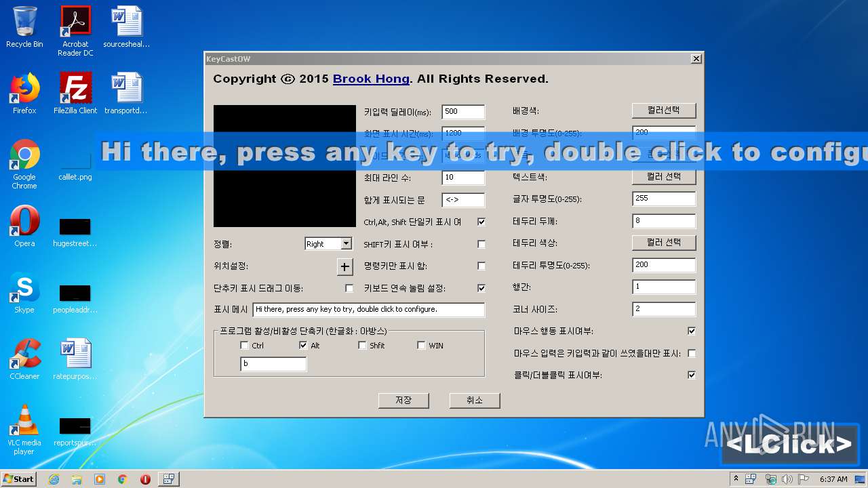The width and height of the screenshot is (868, 488).
Task: Focus the 합께 표시되는 문 field
Action: coord(463,200)
